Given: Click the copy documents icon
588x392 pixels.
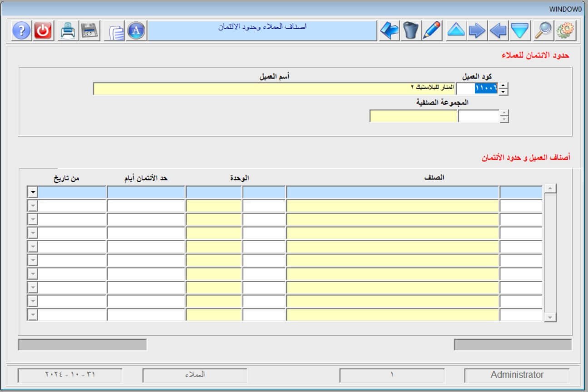Looking at the screenshot, I should (116, 31).
